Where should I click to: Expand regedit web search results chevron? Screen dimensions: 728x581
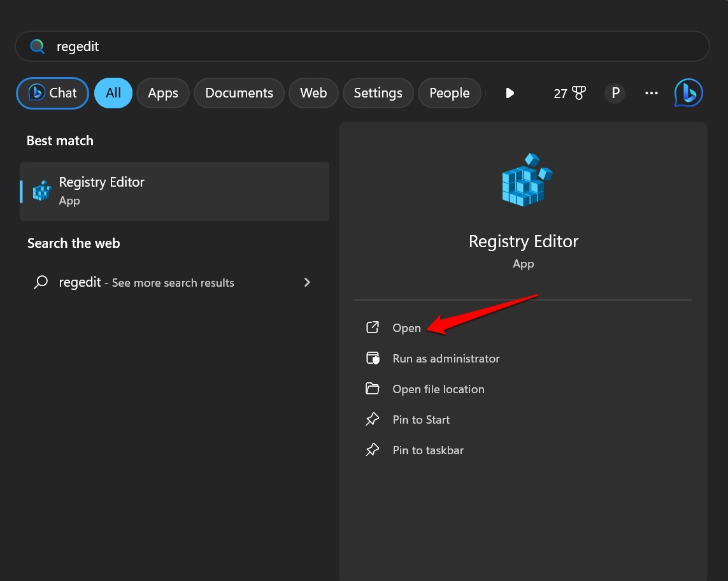[307, 282]
